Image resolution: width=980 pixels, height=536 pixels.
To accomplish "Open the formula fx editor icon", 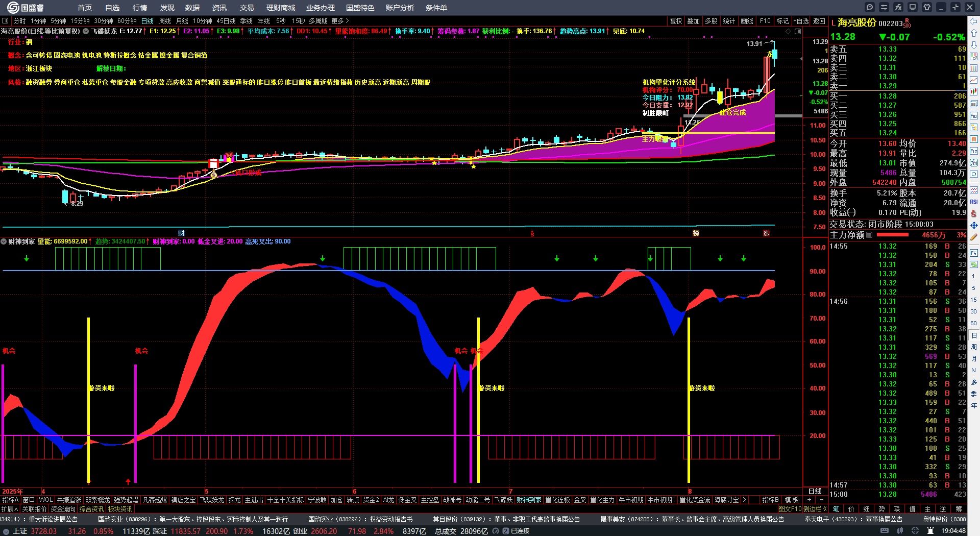I will click(898, 7).
